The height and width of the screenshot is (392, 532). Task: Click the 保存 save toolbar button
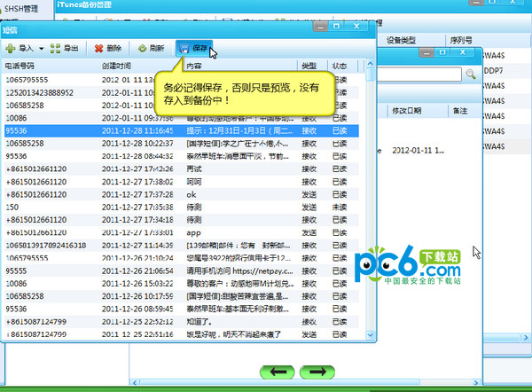193,49
